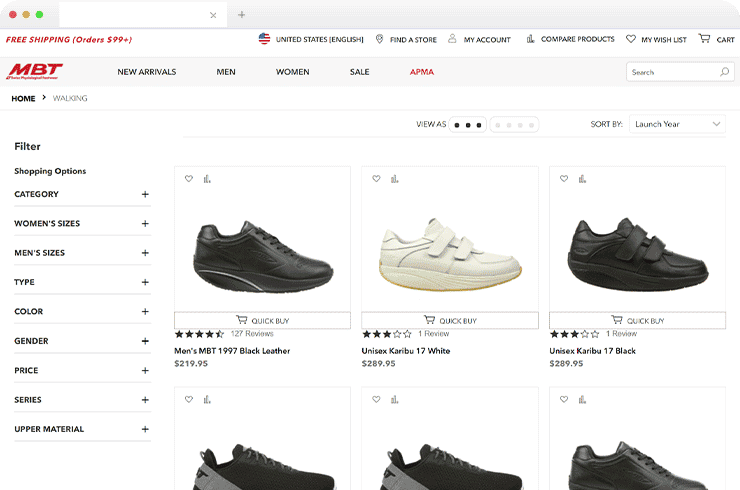Image resolution: width=740 pixels, height=490 pixels.
Task: Open Compare Products link
Action: pos(578,39)
